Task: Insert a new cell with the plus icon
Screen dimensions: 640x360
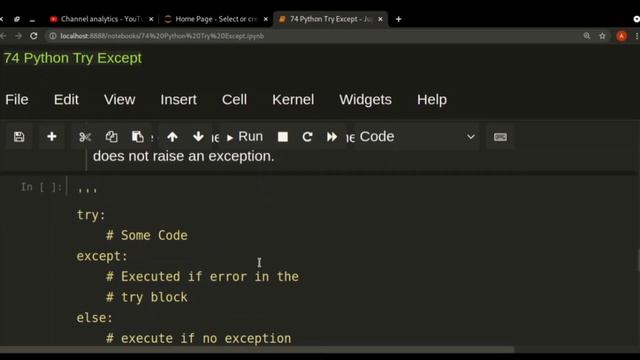Action: [52, 137]
